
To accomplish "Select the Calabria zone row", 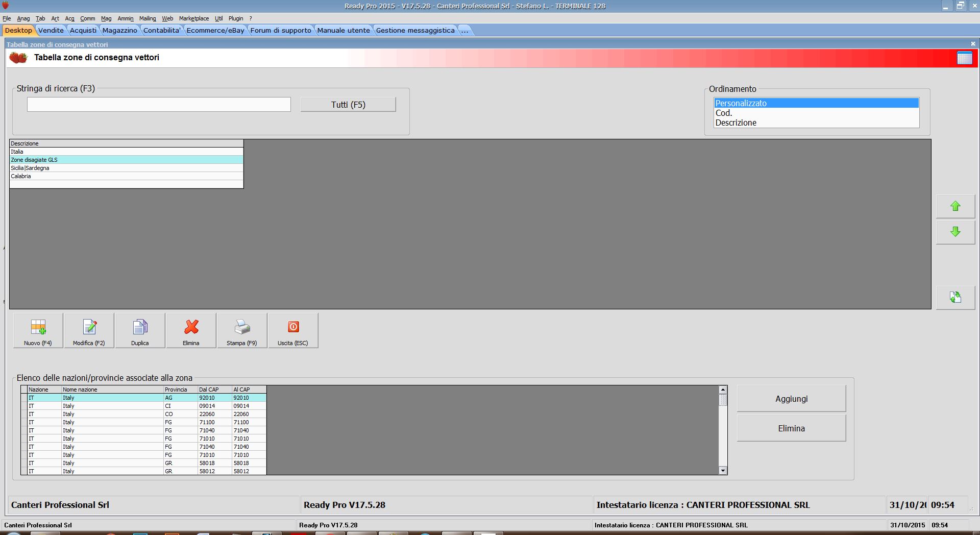I will [x=127, y=176].
